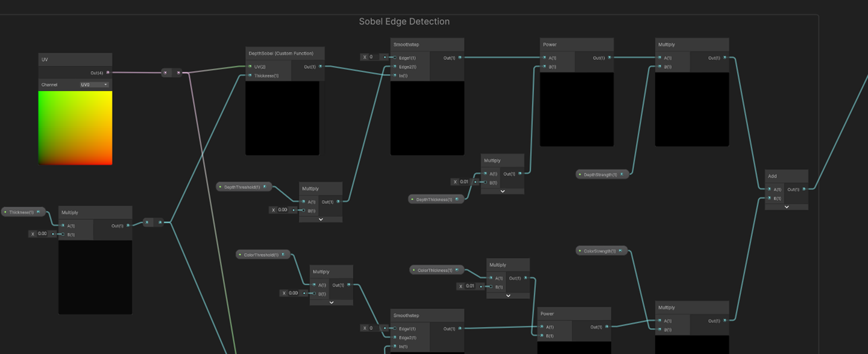The height and width of the screenshot is (354, 868).
Task: Click the In(1) port on the lower Smoothstep node
Action: coord(394,347)
